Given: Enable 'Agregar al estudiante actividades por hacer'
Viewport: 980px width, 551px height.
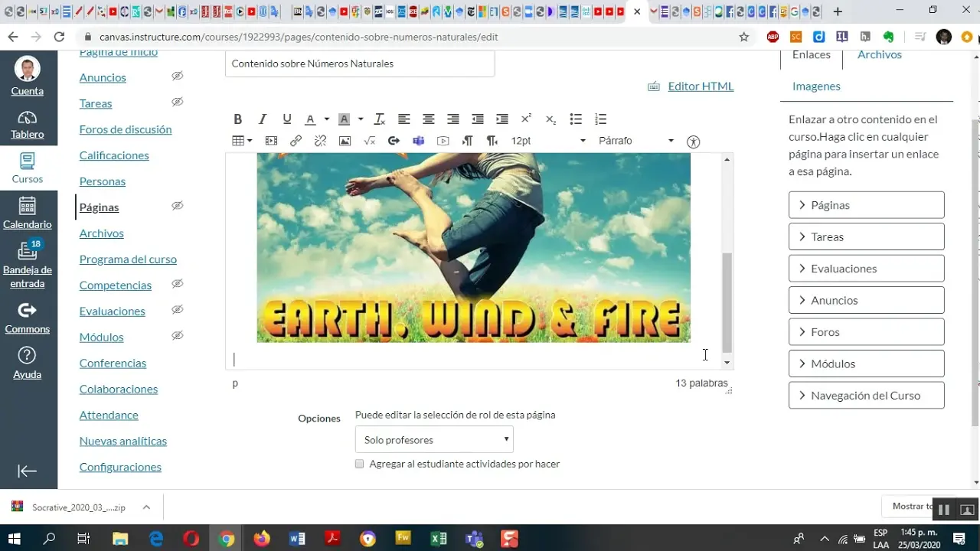Looking at the screenshot, I should point(359,464).
